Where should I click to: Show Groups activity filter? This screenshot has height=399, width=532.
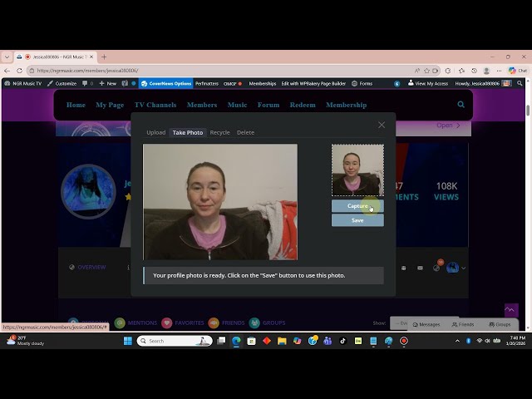268,323
